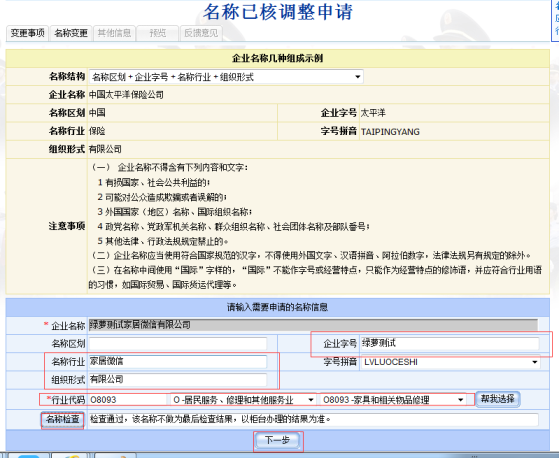
Task: Click the sample 名称区划 value 中国
Action: [97, 113]
